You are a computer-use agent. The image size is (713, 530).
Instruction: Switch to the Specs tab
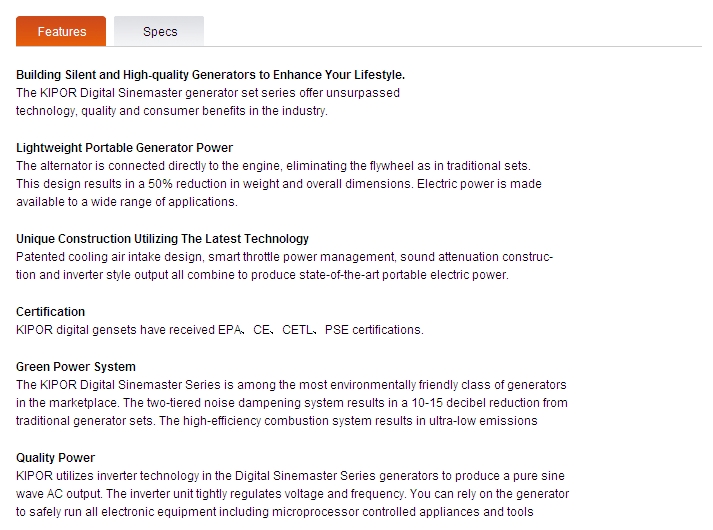point(159,31)
